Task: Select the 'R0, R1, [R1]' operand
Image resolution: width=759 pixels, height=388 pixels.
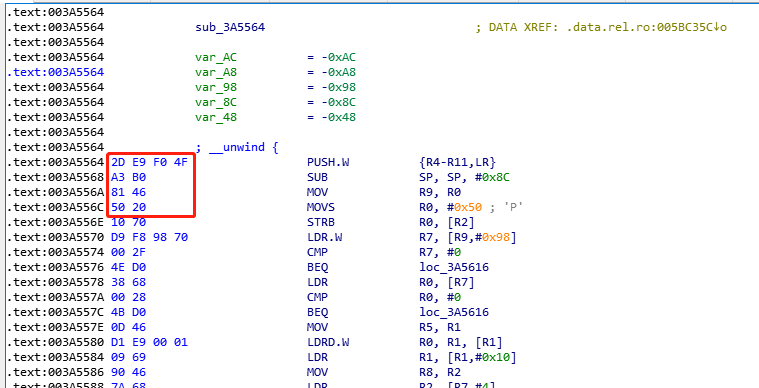Action: point(461,343)
